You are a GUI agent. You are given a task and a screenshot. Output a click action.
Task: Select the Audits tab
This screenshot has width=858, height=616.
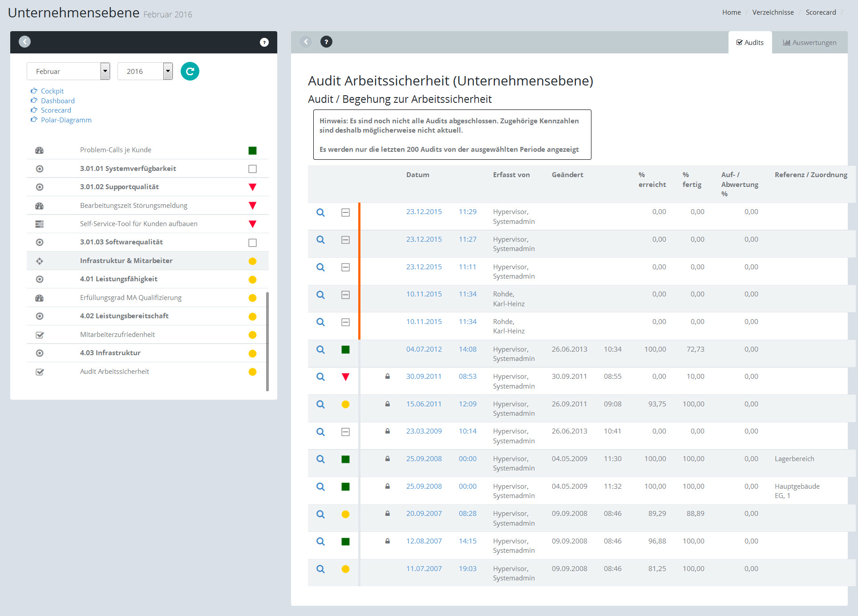click(x=750, y=43)
